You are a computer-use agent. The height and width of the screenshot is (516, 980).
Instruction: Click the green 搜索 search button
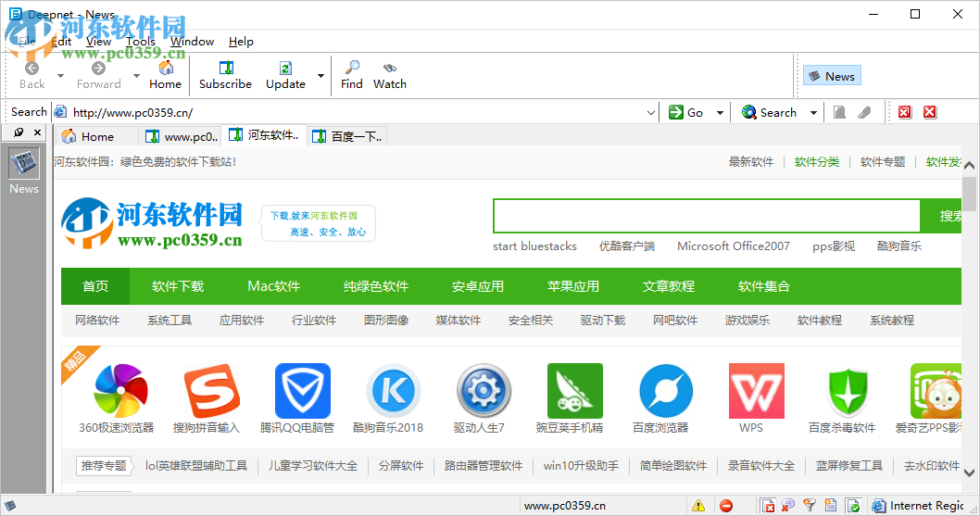(940, 216)
